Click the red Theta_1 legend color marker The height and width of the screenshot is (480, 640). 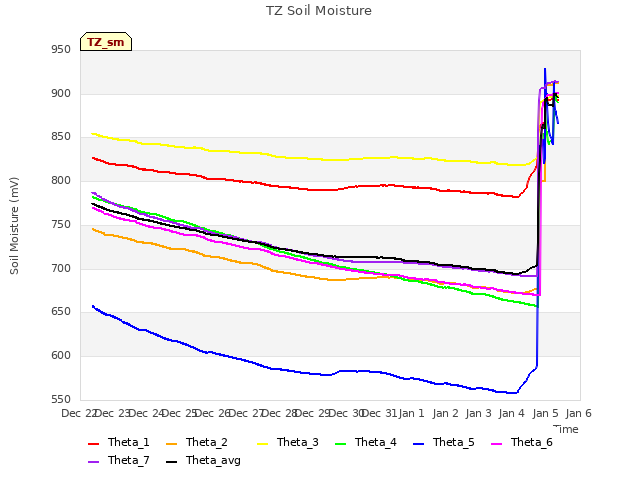pos(93,444)
